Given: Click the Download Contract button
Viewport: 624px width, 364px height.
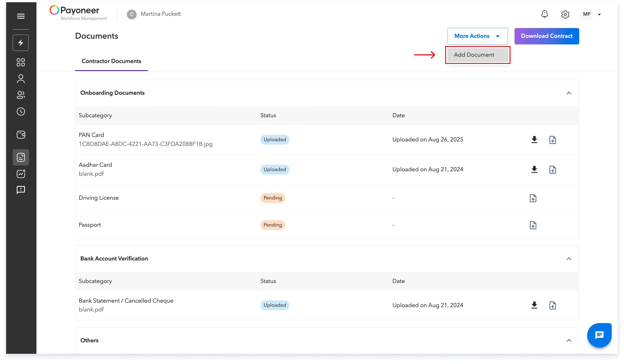Looking at the screenshot, I should coord(546,36).
